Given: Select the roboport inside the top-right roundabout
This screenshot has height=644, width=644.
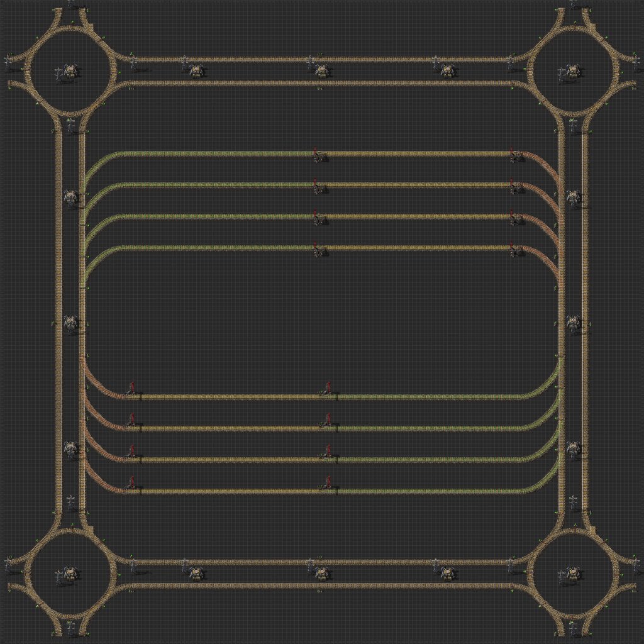Looking at the screenshot, I should tap(573, 71).
